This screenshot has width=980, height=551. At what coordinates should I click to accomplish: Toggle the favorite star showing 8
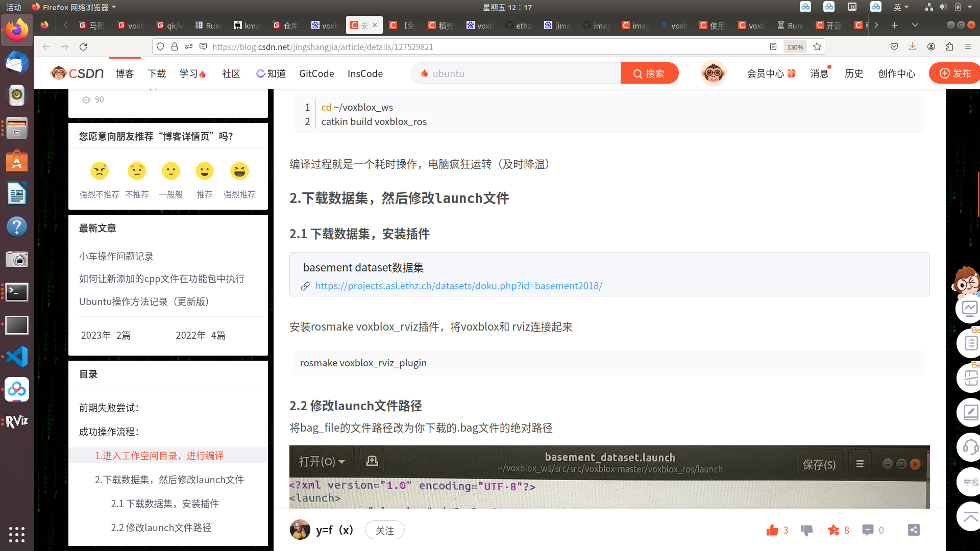coord(834,530)
